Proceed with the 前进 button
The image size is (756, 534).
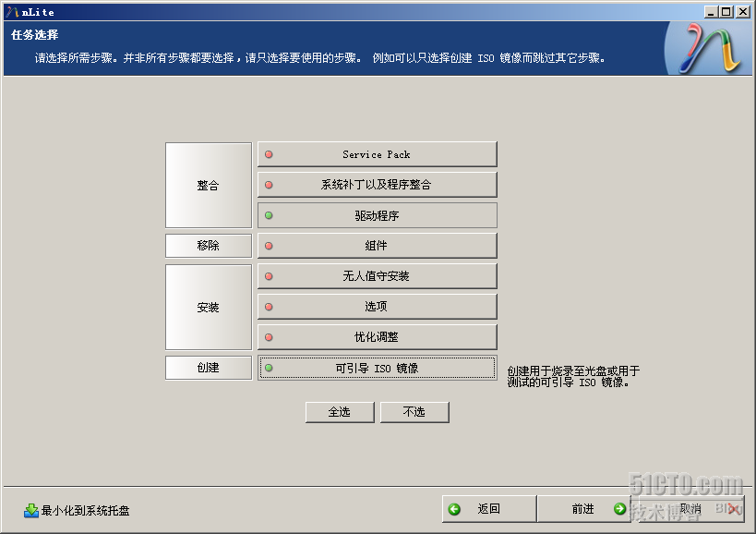tap(584, 509)
